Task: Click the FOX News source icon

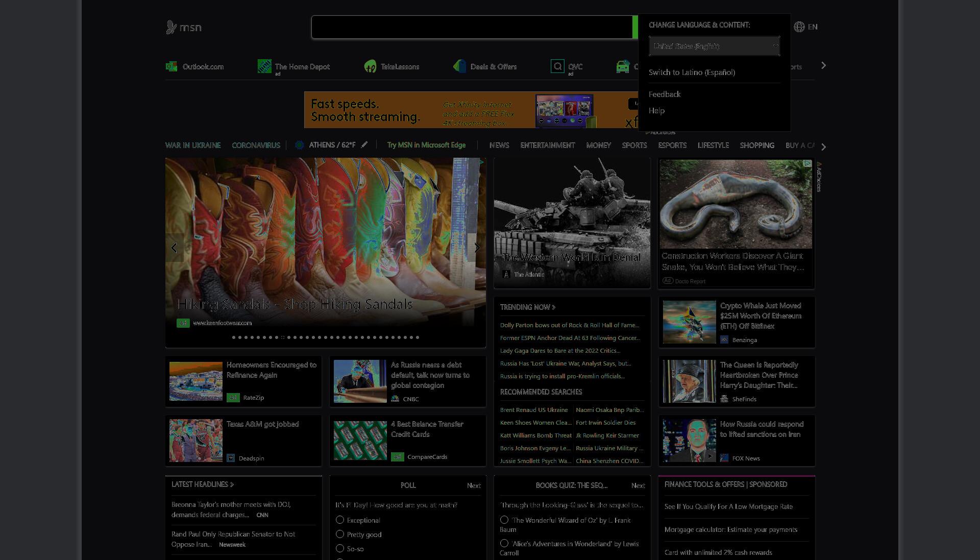Action: click(724, 458)
